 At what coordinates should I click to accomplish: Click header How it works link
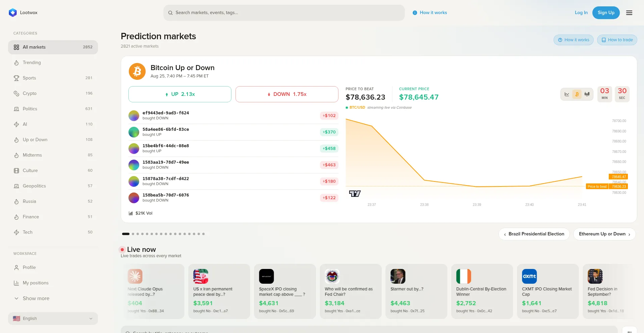pyautogui.click(x=430, y=13)
